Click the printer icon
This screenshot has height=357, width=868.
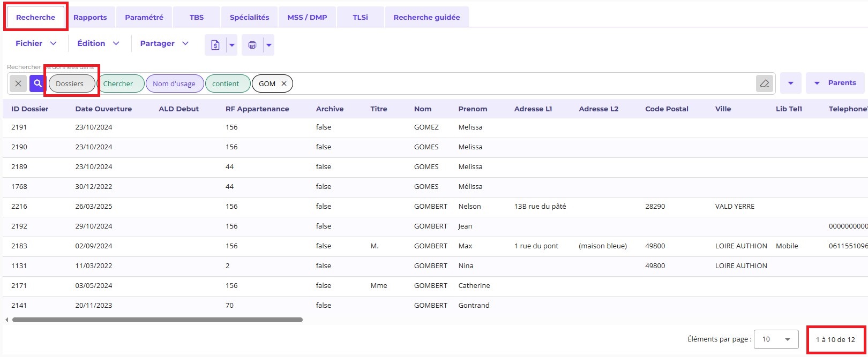tap(252, 45)
